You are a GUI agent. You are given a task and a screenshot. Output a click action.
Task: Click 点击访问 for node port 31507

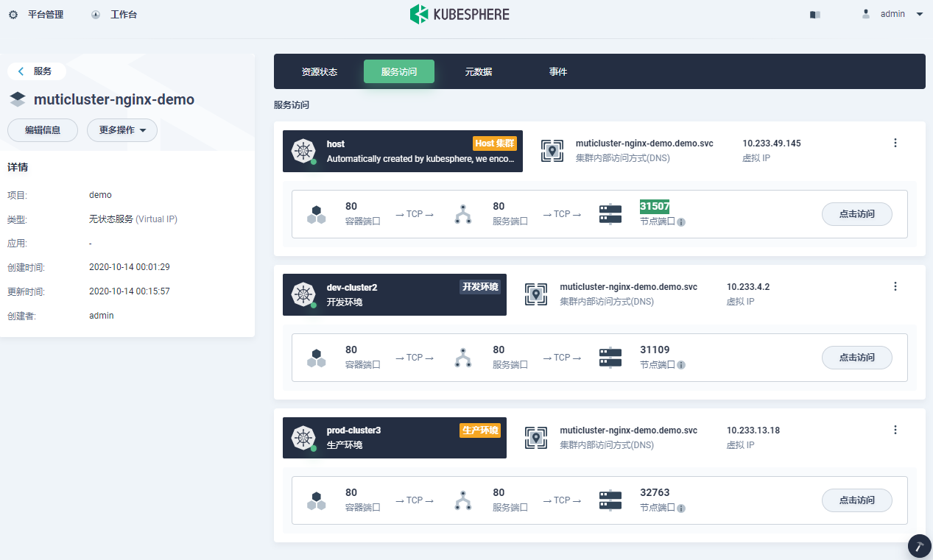point(857,214)
